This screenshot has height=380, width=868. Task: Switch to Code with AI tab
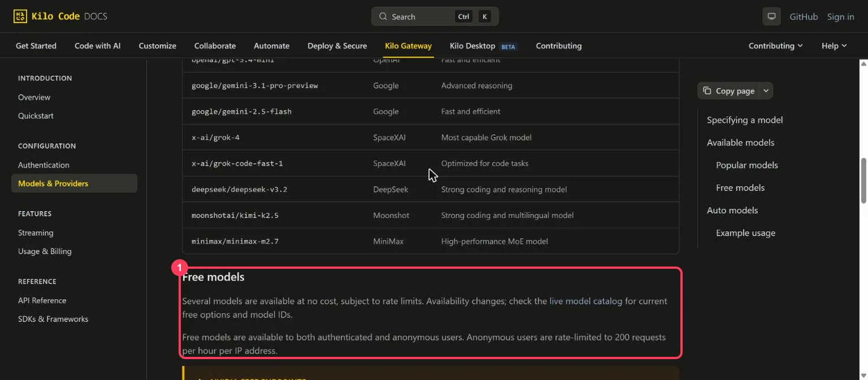(x=98, y=46)
